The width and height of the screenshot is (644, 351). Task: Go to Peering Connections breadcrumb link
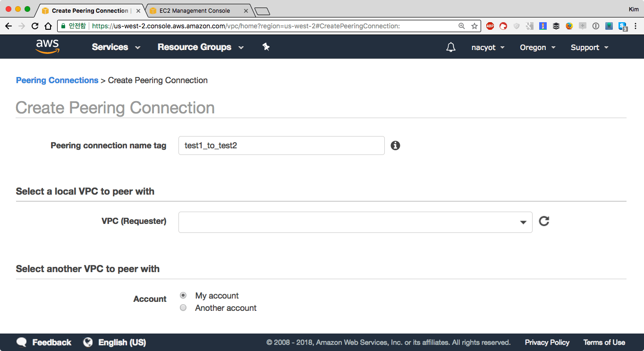pos(57,80)
